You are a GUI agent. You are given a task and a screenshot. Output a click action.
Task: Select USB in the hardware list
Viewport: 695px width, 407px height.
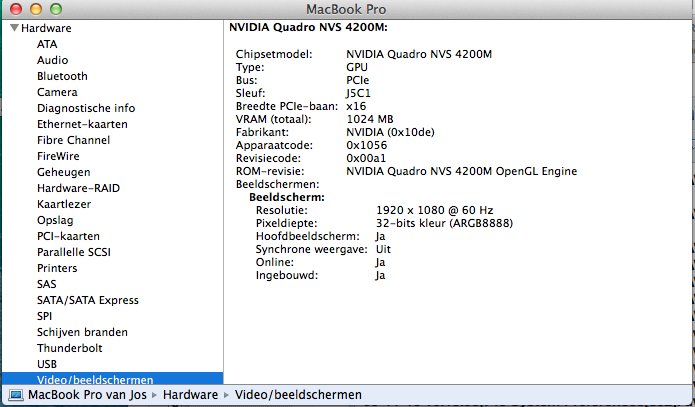click(x=48, y=364)
